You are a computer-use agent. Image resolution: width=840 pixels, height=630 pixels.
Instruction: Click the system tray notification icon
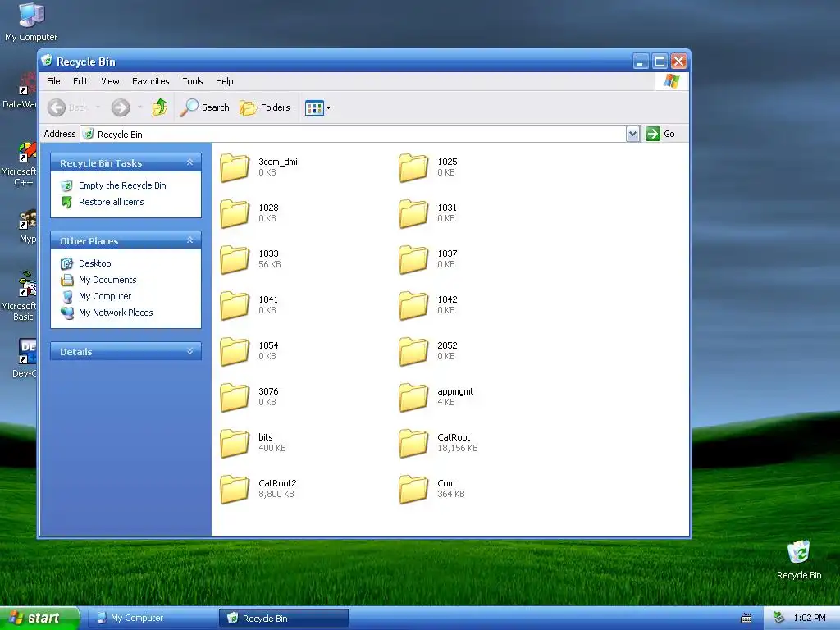(779, 618)
